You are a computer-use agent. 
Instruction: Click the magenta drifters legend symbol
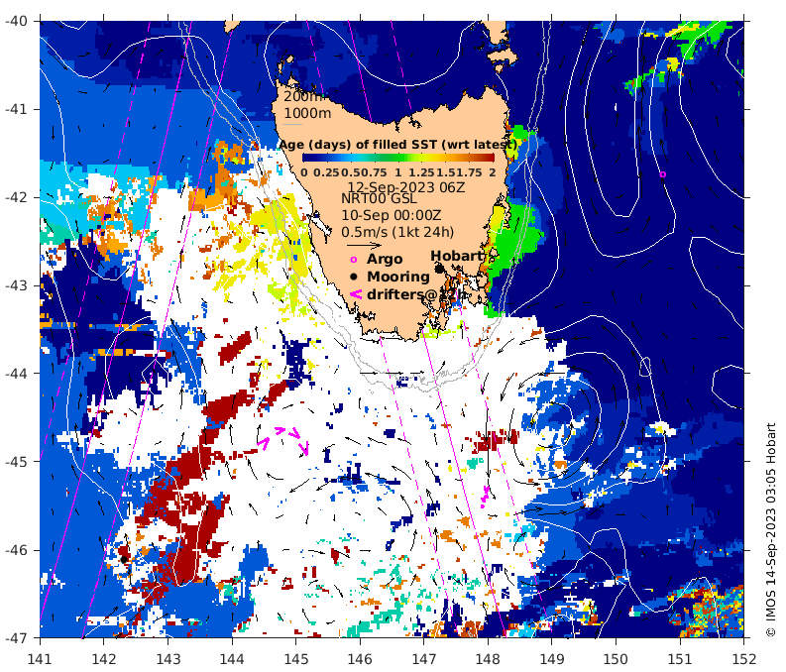356,294
